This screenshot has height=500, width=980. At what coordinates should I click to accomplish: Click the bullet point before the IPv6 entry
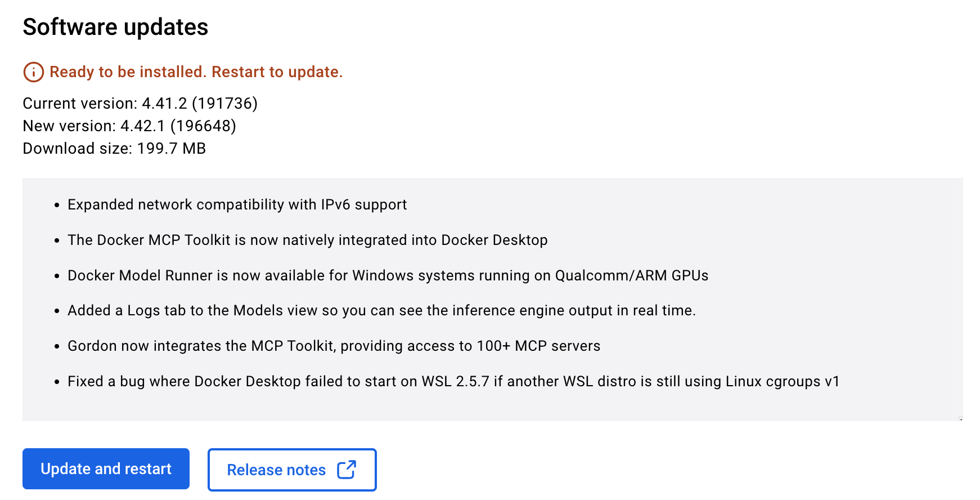57,206
